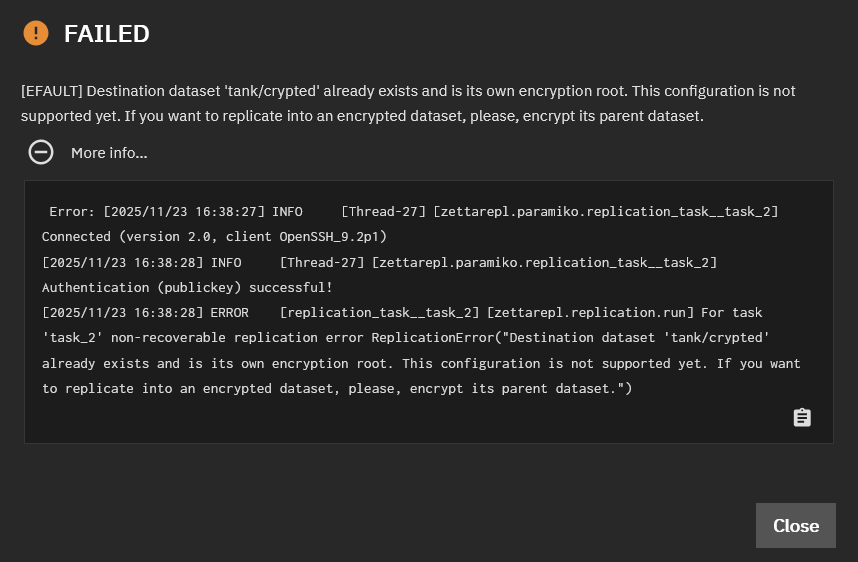858x562 pixels.
Task: Click the 'task_2' non-recoverable replication error line
Action: pyautogui.click(x=405, y=338)
